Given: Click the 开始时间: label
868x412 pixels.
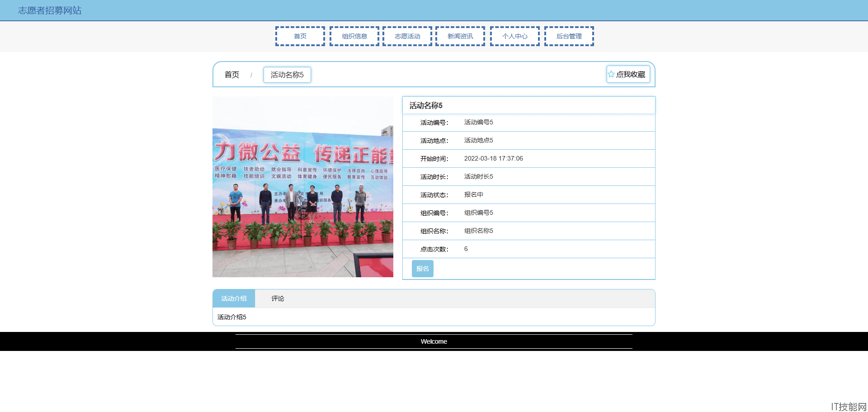Looking at the screenshot, I should (x=434, y=159).
